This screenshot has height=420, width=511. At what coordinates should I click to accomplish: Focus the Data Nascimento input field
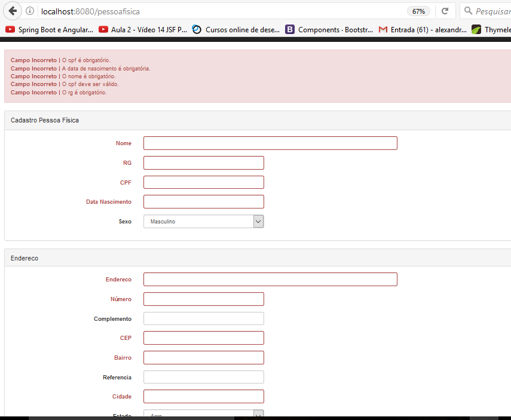204,202
